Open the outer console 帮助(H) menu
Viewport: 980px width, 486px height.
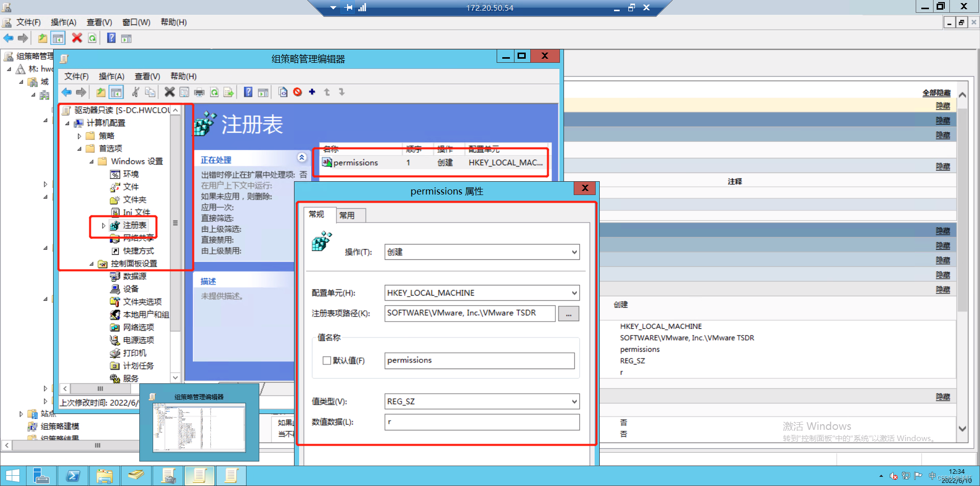[x=174, y=22]
